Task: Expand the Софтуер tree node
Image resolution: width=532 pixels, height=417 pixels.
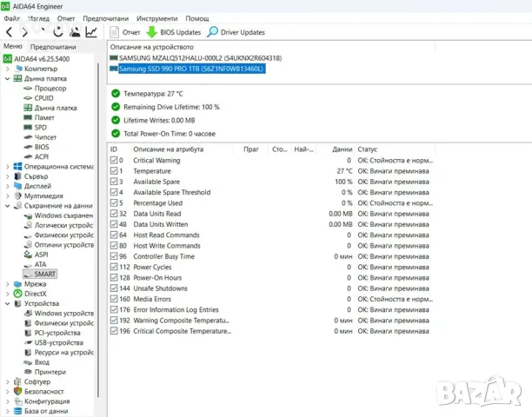Action: 8,381
